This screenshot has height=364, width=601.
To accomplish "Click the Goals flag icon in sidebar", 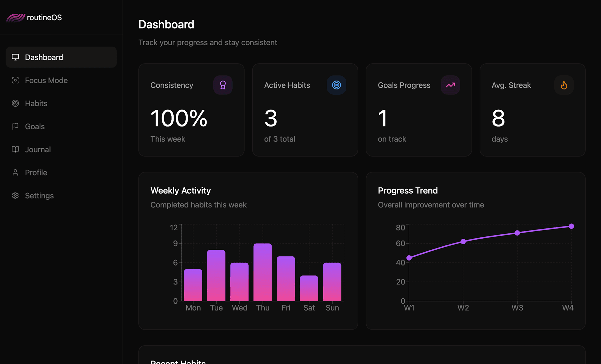I will click(15, 126).
